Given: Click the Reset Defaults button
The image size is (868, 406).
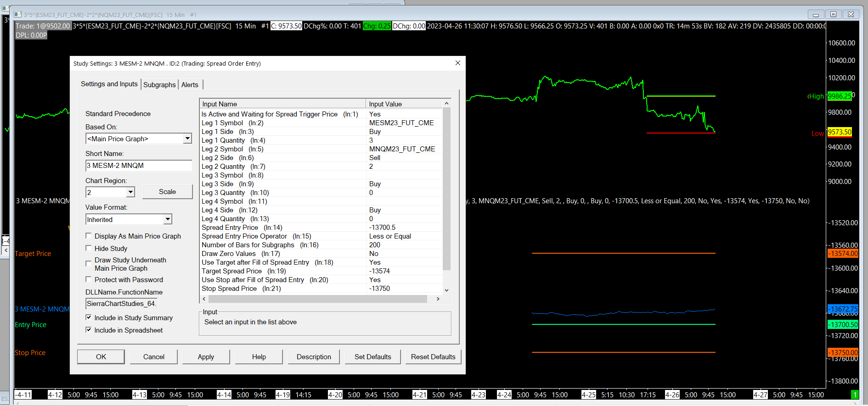Looking at the screenshot, I should (433, 356).
